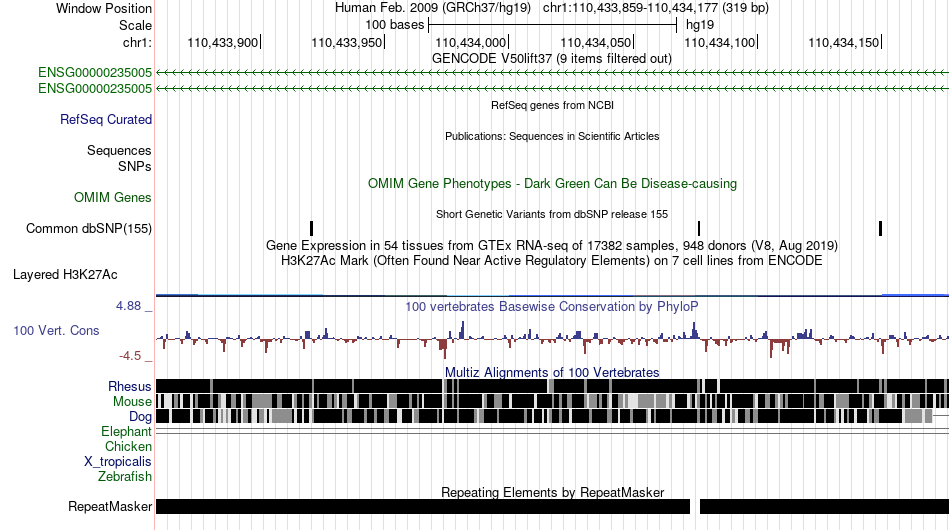The image size is (950, 530).
Task: Click the -4.5 PhyloP minimum value
Action: [x=130, y=356]
